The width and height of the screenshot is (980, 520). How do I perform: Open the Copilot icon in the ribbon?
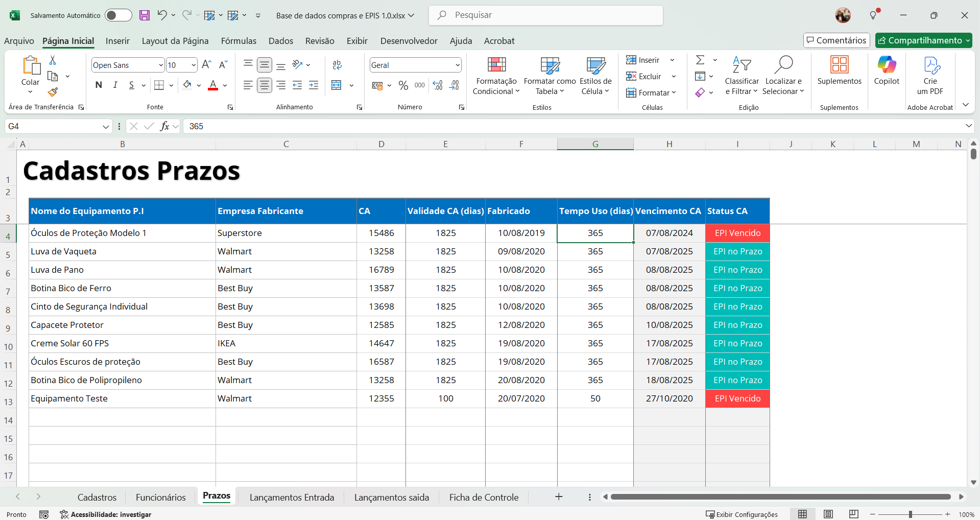(887, 71)
